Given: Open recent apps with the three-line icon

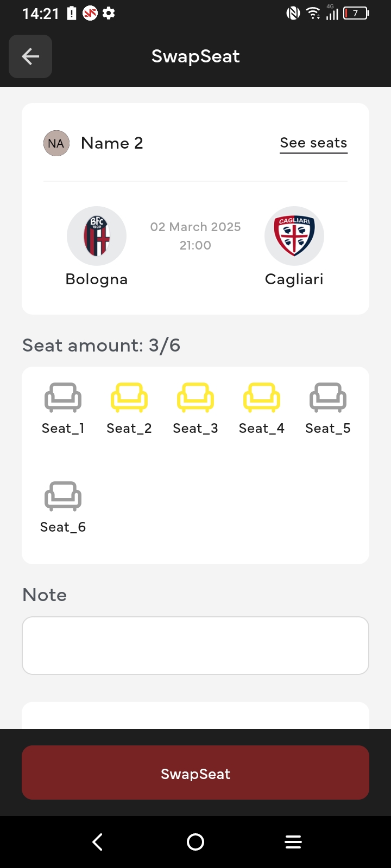Looking at the screenshot, I should 293,842.
